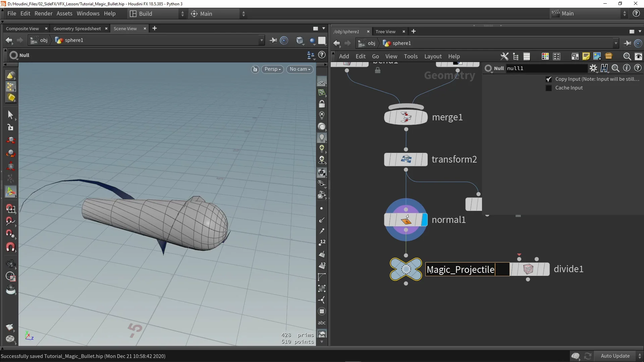Go back in scene view path
The width and height of the screenshot is (644, 362).
(9, 40)
